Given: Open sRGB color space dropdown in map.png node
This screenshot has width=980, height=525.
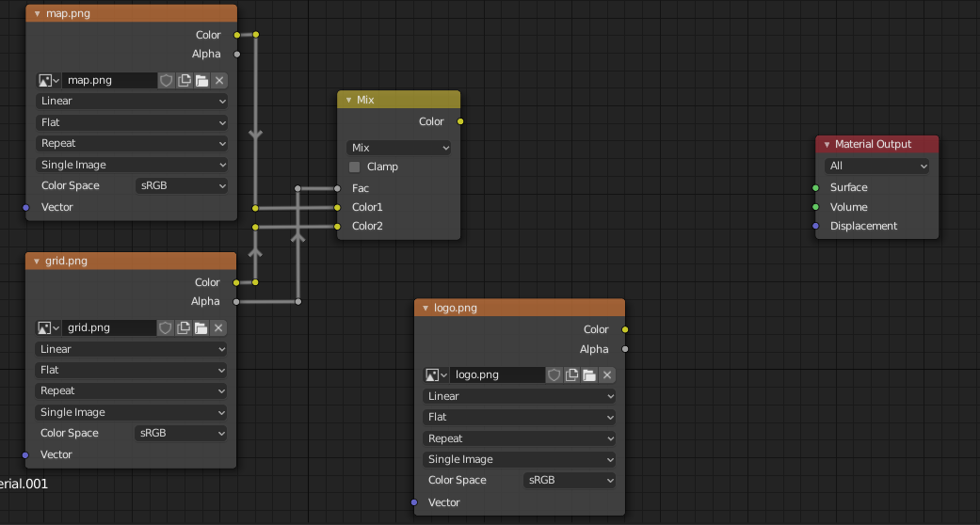Looking at the screenshot, I should (x=182, y=185).
